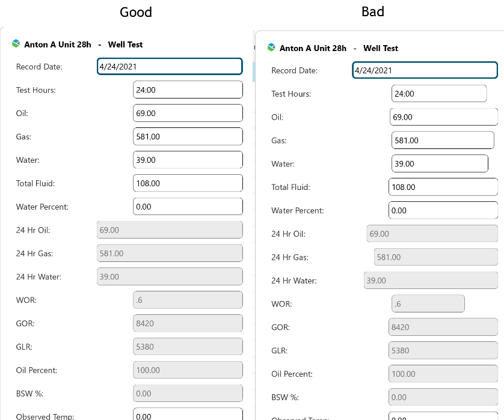Click the 24 Hr Oil field in the Good panel
Viewport: 504px width, 420px height.
[x=170, y=230]
